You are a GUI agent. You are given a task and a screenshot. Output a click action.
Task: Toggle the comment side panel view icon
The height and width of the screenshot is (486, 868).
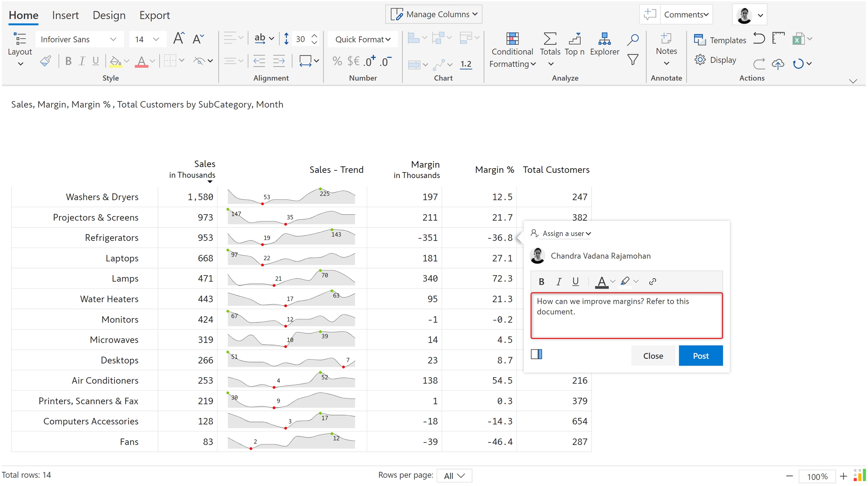pos(536,354)
